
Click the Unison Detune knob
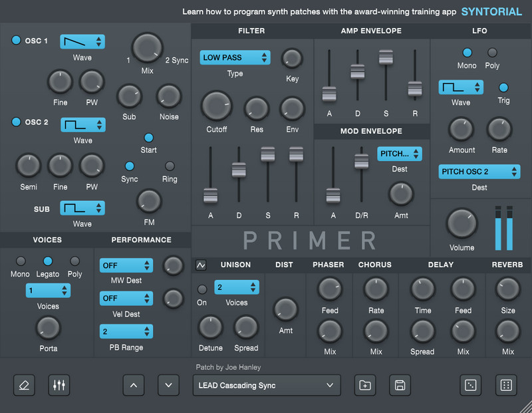210,327
